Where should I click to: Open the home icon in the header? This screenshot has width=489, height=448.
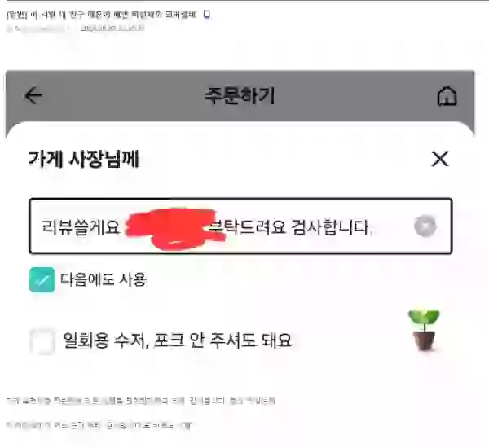[447, 96]
